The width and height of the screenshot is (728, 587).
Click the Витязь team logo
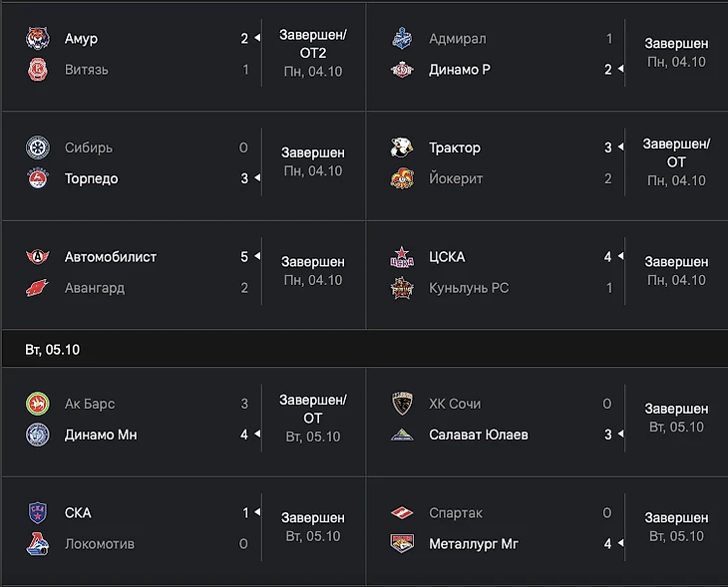(37, 70)
